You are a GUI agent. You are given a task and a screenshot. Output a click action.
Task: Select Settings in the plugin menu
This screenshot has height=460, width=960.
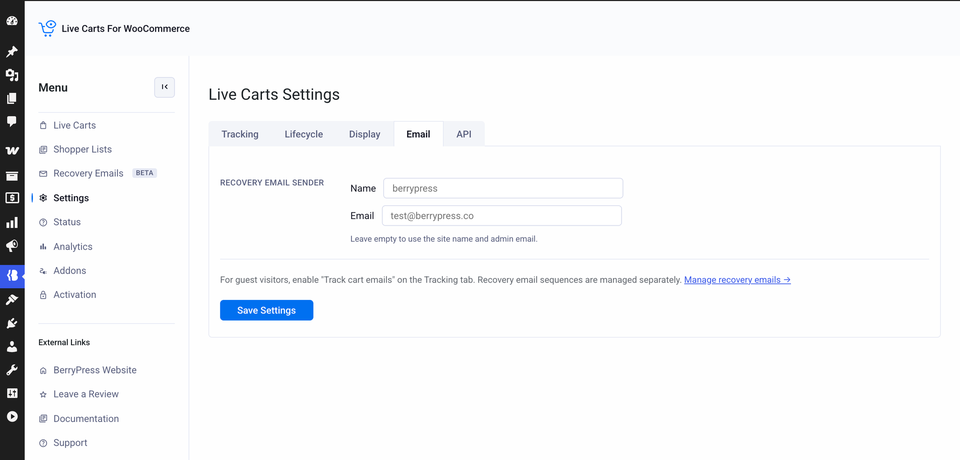[71, 198]
